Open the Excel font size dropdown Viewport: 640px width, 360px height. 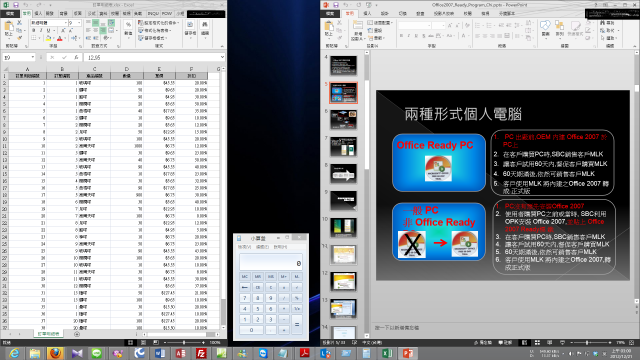[x=79, y=23]
